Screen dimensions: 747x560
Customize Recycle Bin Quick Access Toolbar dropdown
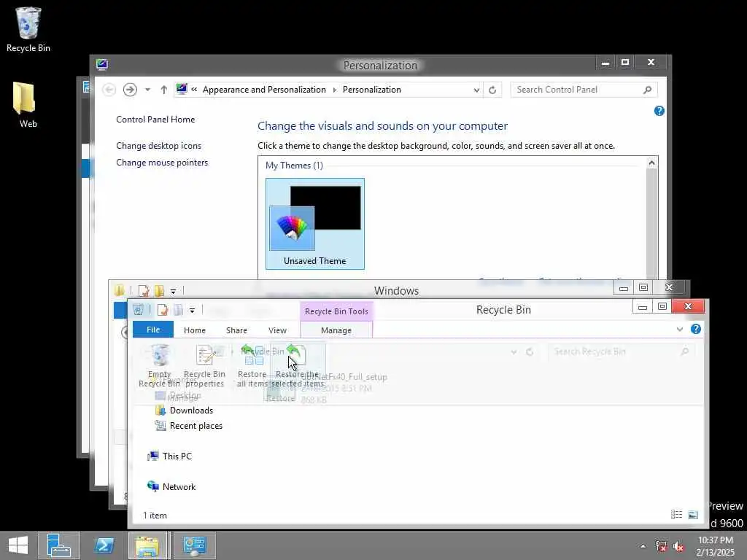(192, 311)
